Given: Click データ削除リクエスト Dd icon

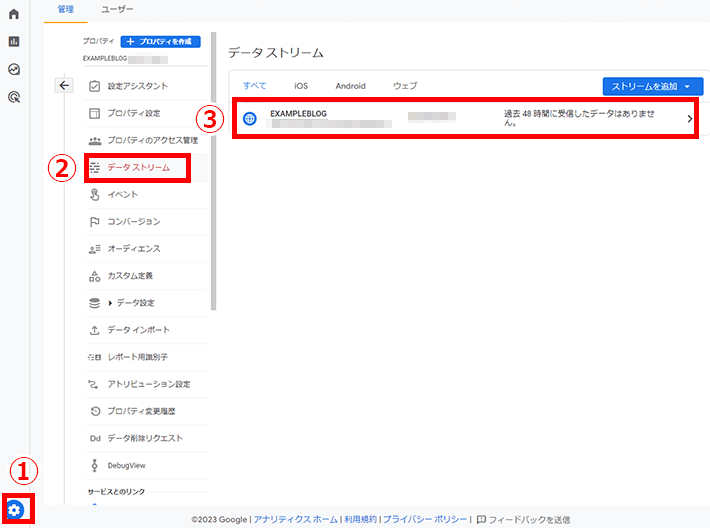Looking at the screenshot, I should 95,438.
